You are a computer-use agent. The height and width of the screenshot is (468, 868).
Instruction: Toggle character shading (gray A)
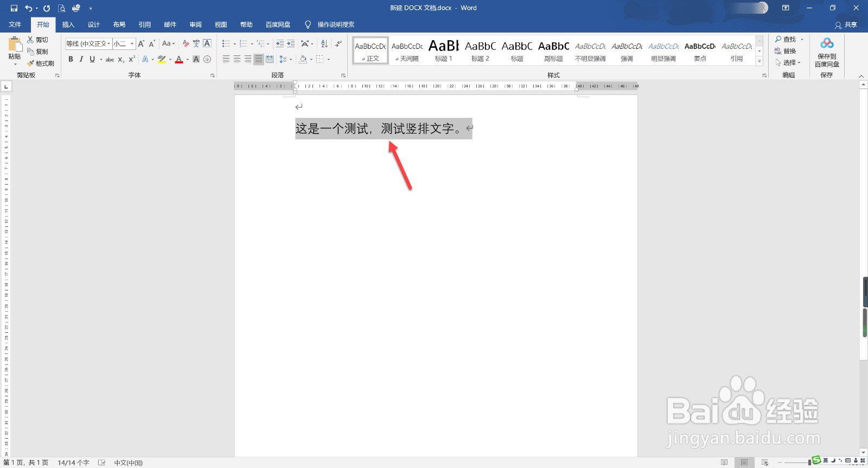coord(196,59)
